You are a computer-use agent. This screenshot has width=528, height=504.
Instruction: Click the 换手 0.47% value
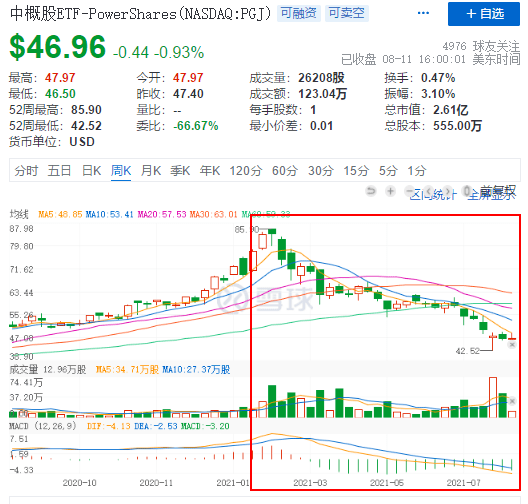[x=438, y=78]
